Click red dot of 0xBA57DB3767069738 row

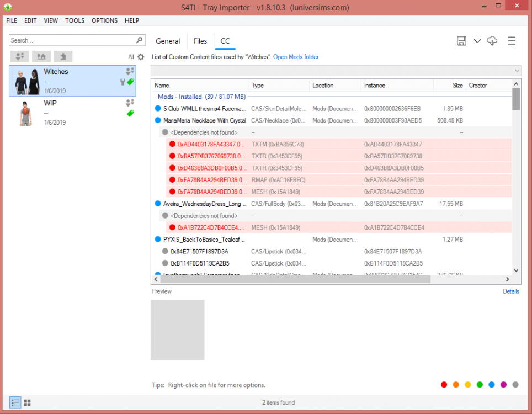pyautogui.click(x=172, y=156)
